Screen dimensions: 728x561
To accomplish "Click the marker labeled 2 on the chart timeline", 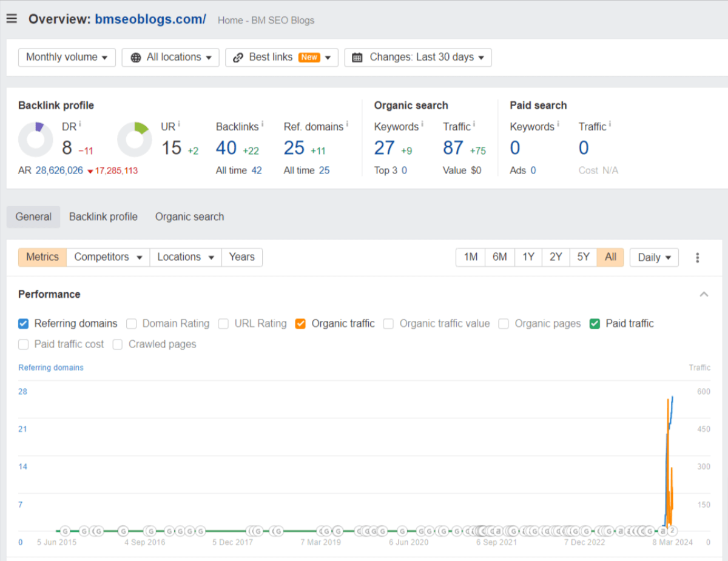I will click(x=672, y=531).
